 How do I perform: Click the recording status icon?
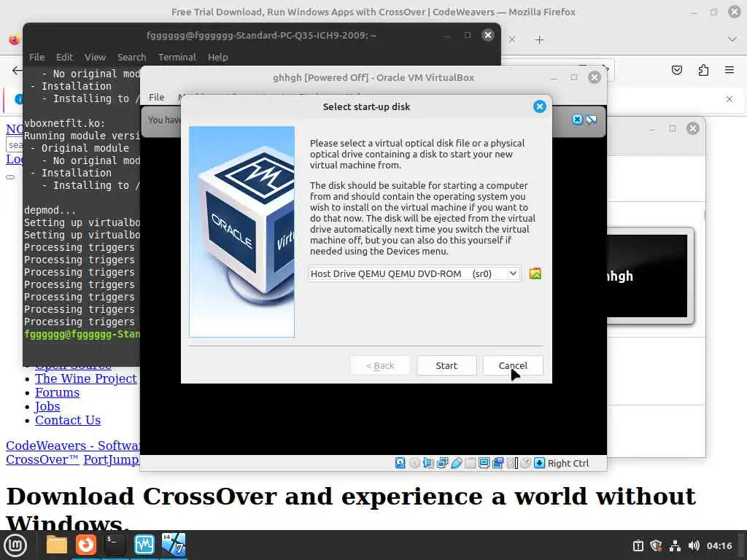point(498,463)
